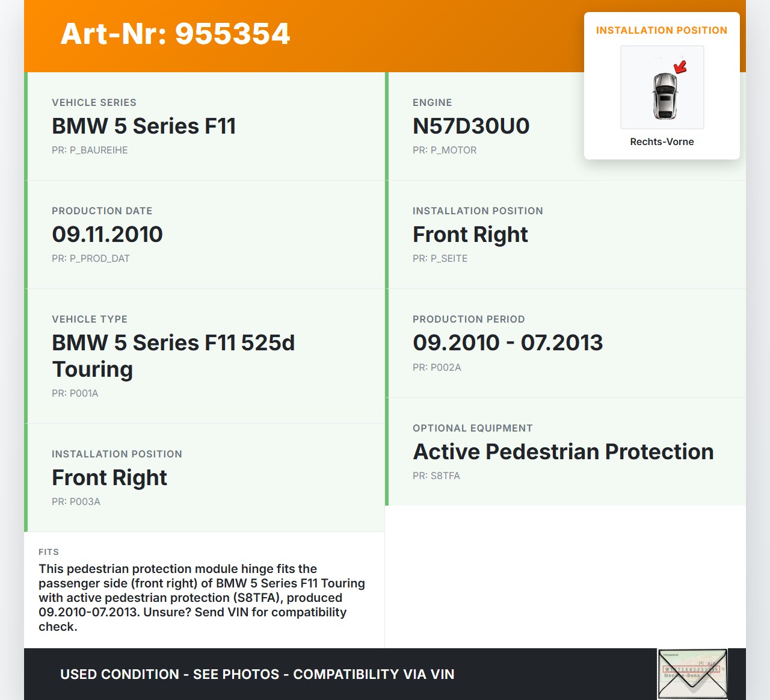
Task: Click the FITS description paragraph
Action: [x=202, y=598]
